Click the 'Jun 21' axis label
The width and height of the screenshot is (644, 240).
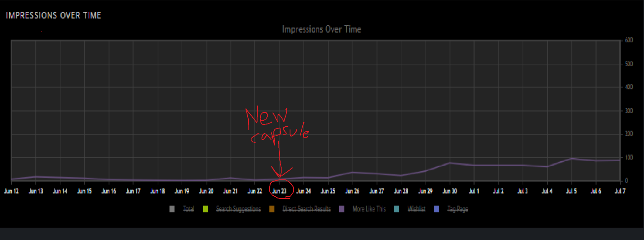point(230,191)
